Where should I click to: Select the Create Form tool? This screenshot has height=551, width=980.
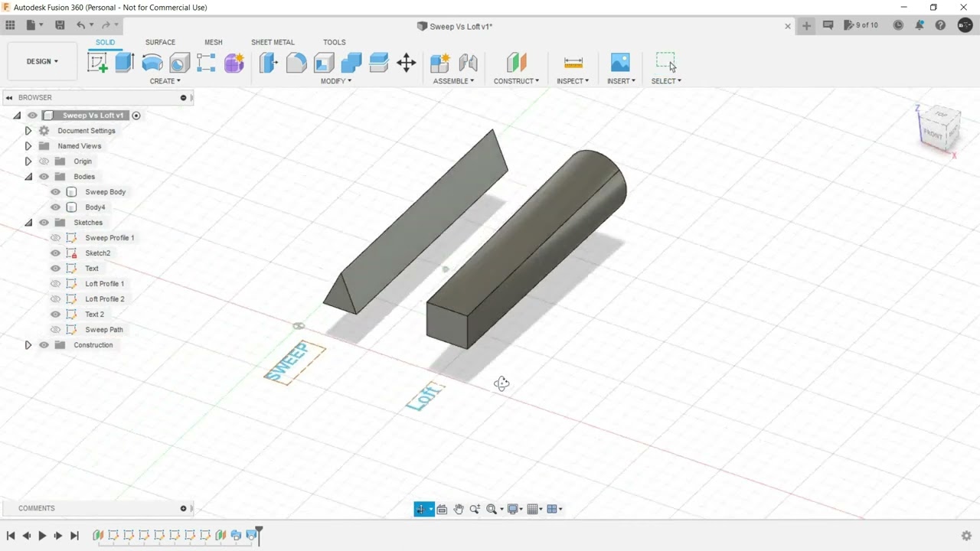(x=234, y=63)
